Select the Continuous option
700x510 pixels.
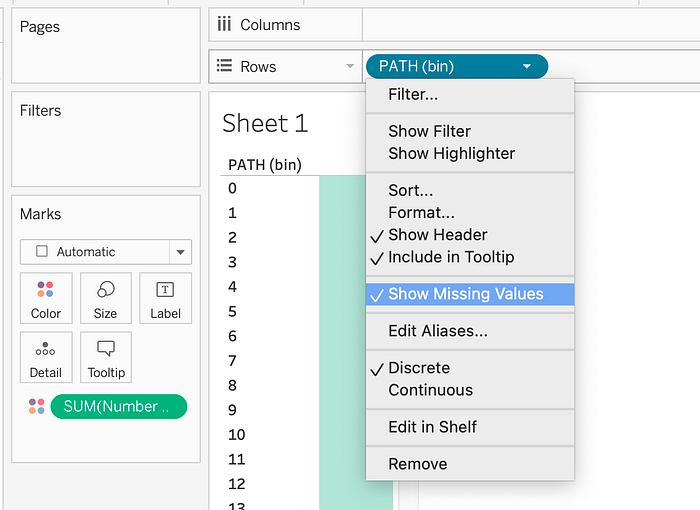430,390
